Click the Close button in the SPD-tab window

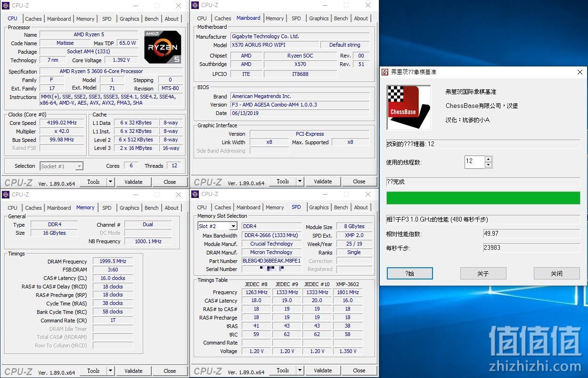click(x=359, y=370)
